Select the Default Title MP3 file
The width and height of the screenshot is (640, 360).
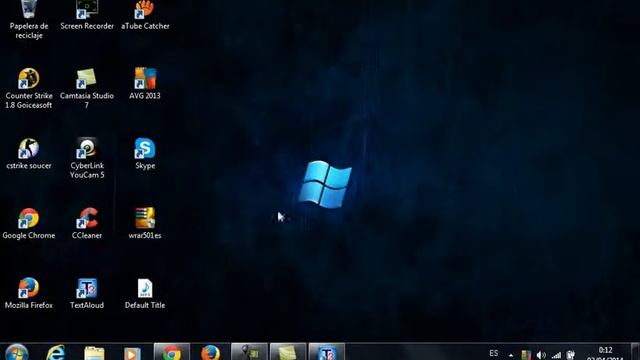(145, 293)
